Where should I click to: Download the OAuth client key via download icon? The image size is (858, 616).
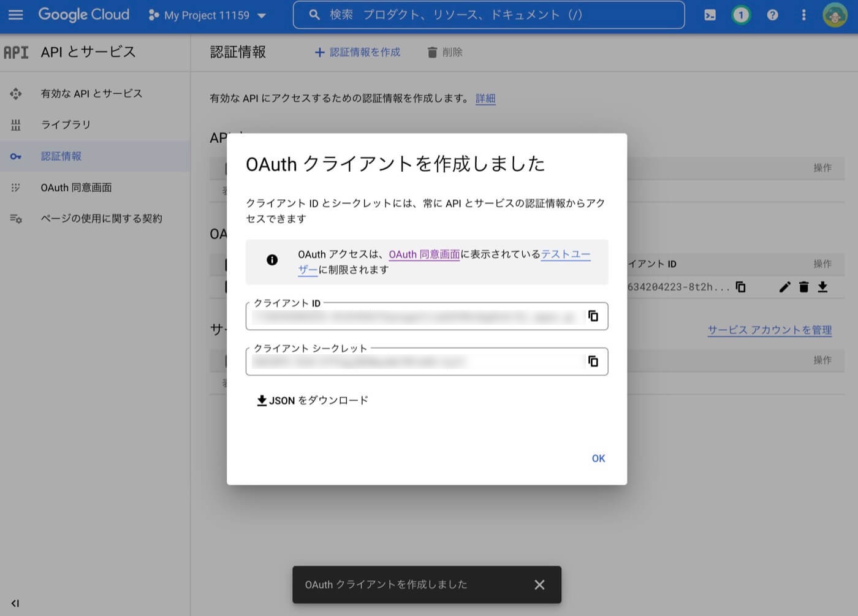pos(823,287)
